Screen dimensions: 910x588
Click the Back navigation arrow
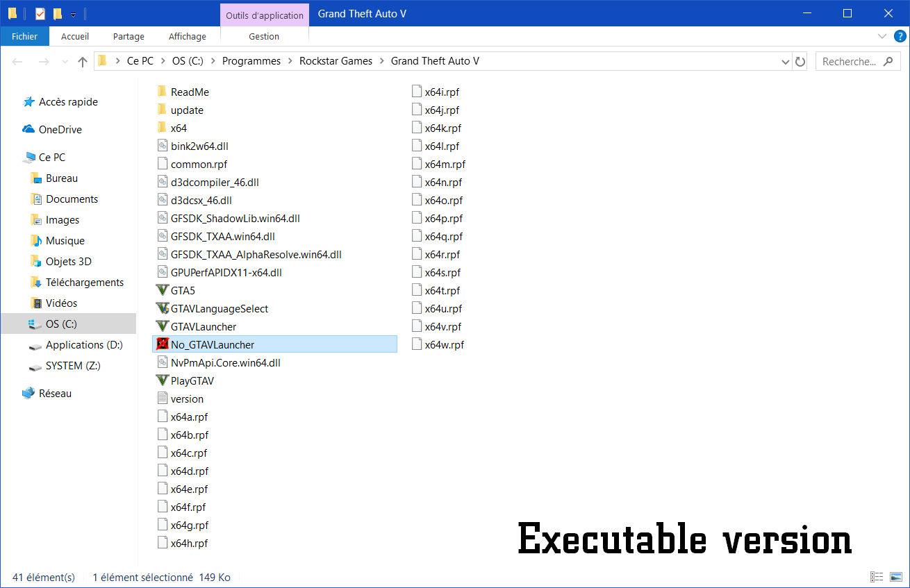(17, 62)
